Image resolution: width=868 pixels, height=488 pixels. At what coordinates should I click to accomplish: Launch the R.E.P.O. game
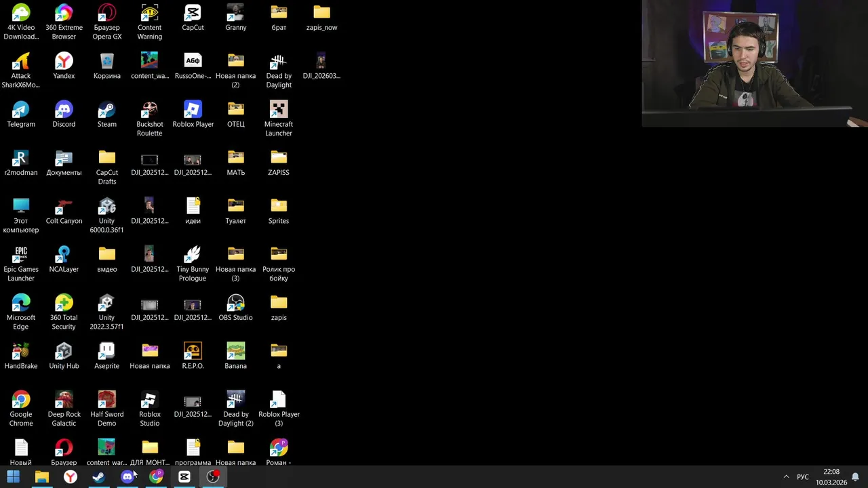coord(193,356)
